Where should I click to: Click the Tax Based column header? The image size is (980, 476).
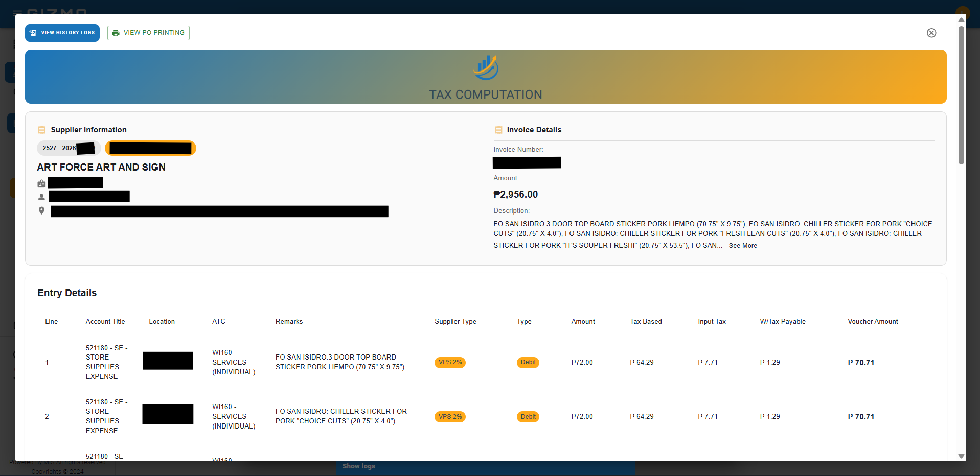[x=646, y=322]
